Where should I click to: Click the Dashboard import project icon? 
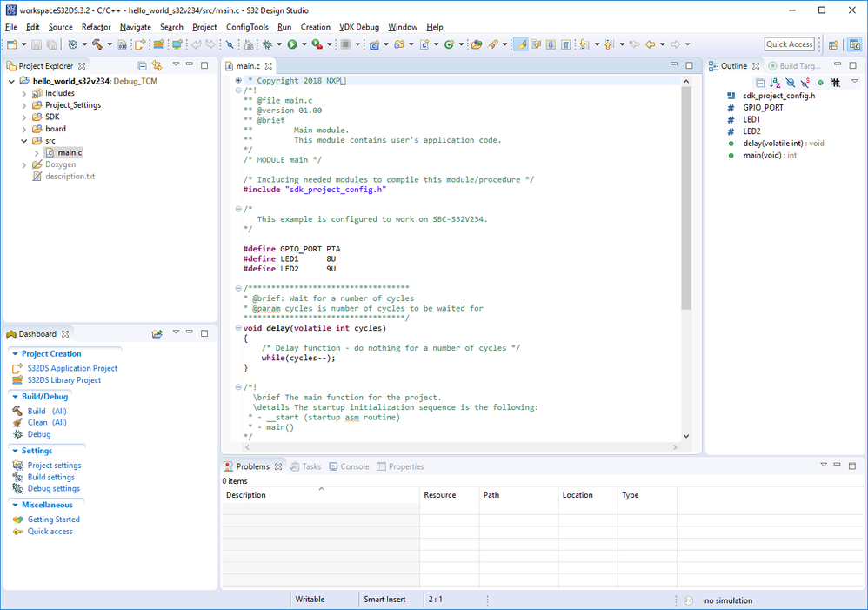click(x=157, y=334)
